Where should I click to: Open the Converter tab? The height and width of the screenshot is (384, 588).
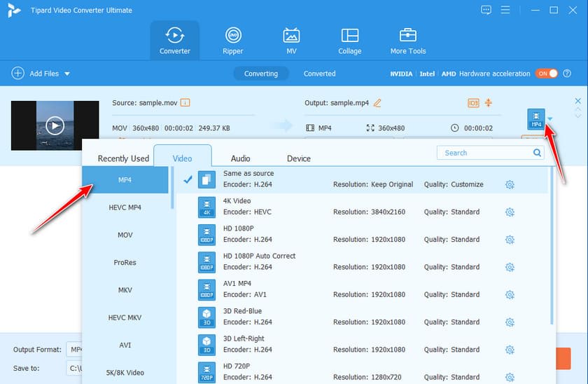[x=175, y=41]
